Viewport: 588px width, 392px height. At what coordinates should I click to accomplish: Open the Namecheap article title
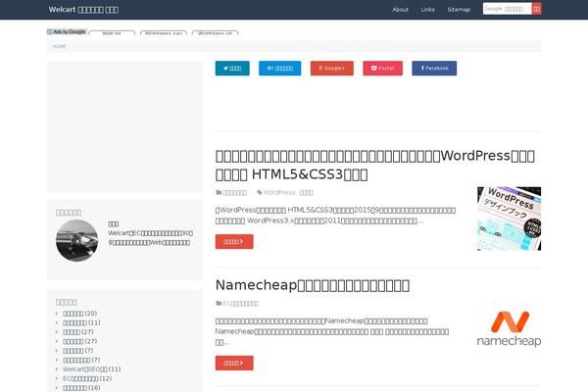[x=313, y=285]
